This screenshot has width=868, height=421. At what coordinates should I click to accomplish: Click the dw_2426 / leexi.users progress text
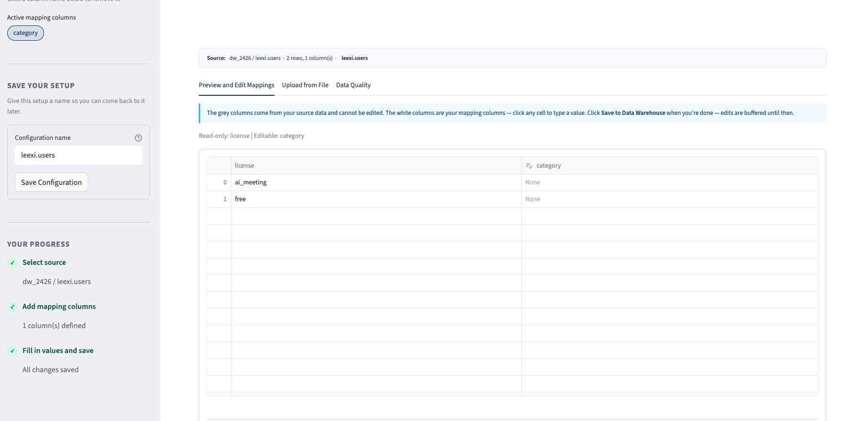pos(57,282)
